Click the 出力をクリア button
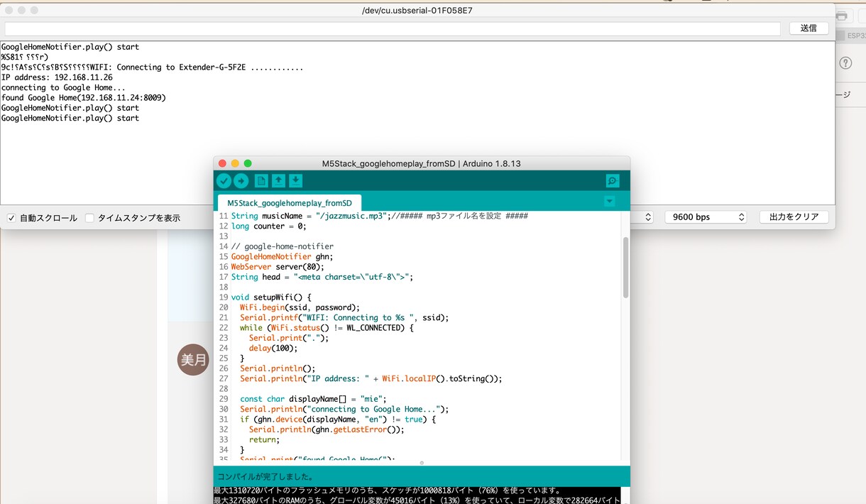Image resolution: width=866 pixels, height=504 pixels. click(x=794, y=217)
